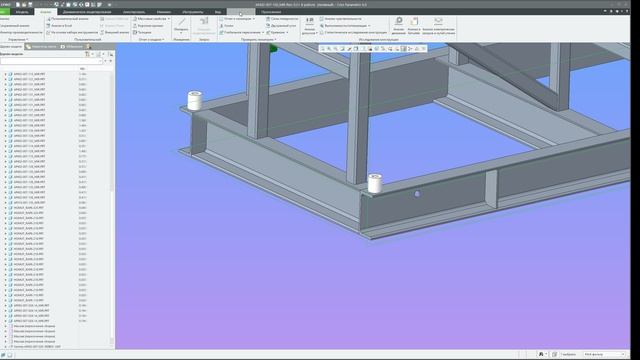The image size is (640, 360).
Task: Open the Выполнимость/оптимизация dropdown
Action: pos(345,25)
